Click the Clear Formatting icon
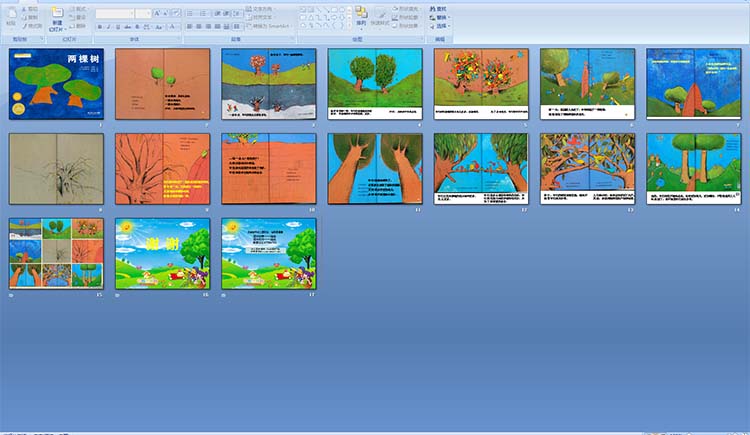750x435 pixels. coord(176,13)
